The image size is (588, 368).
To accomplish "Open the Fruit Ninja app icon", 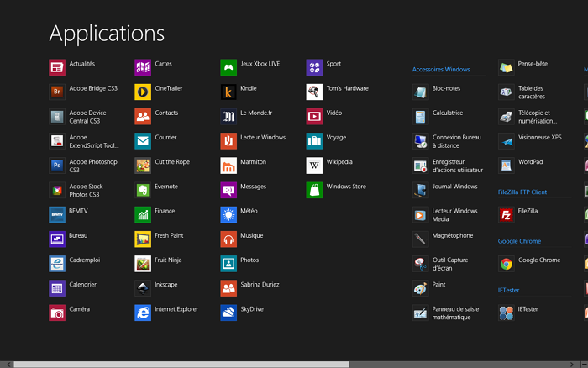I will 143,264.
